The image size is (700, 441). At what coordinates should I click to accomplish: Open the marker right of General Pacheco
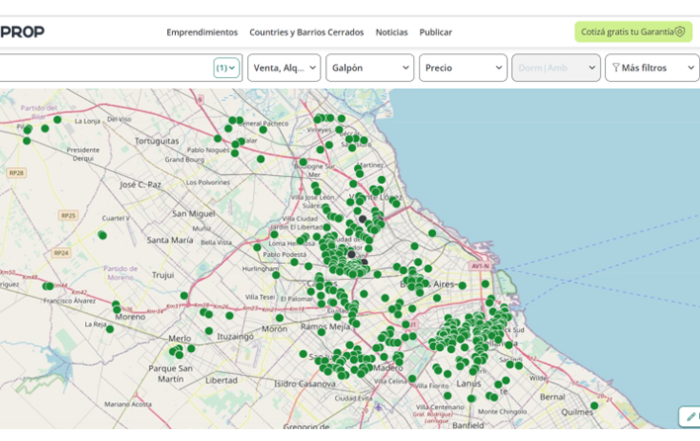(x=263, y=129)
